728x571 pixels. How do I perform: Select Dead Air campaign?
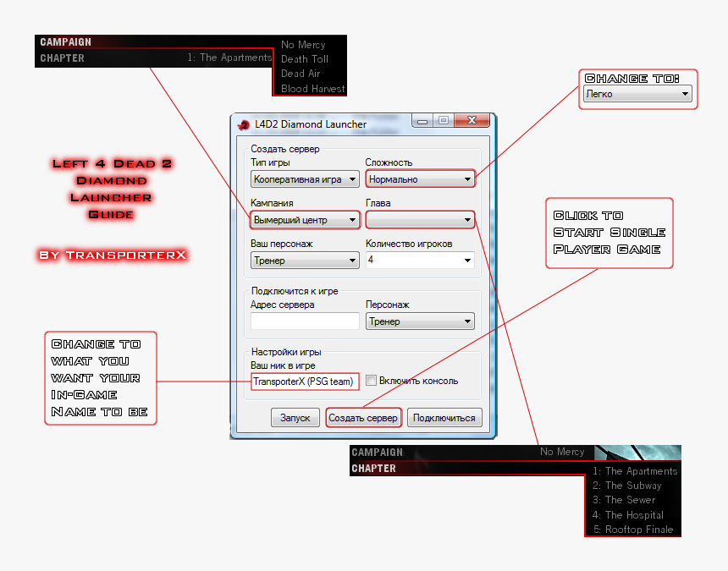click(301, 74)
